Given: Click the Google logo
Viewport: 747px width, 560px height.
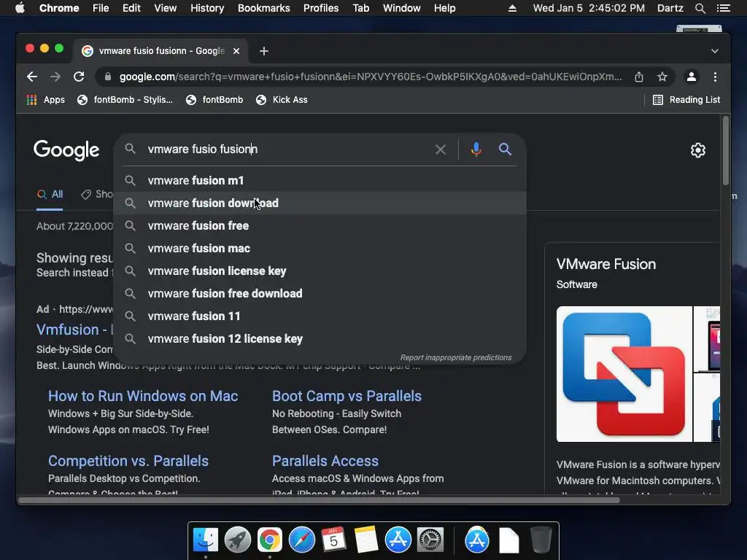Looking at the screenshot, I should pyautogui.click(x=66, y=150).
